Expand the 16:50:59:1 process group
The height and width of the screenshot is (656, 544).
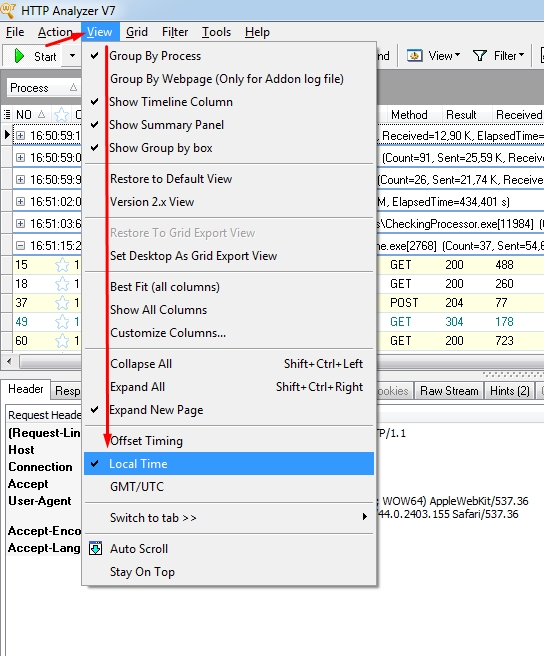(x=20, y=135)
